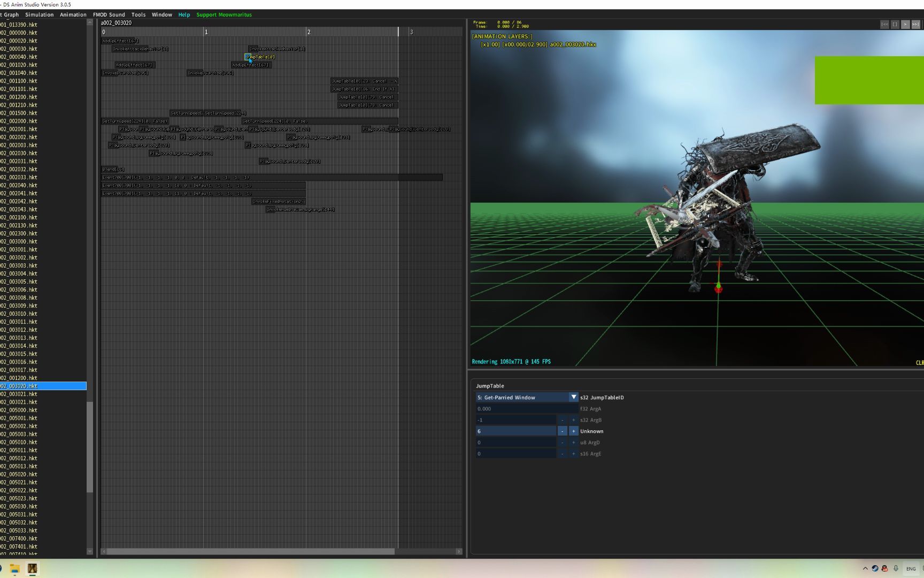The height and width of the screenshot is (578, 924).
Task: Select the 02_001500.hkt animation
Action: [19, 113]
